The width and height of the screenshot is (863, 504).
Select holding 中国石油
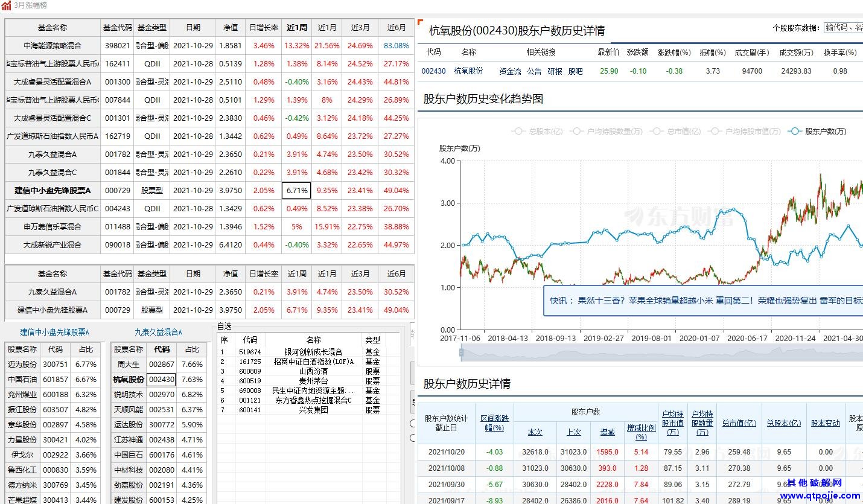[x=22, y=380]
